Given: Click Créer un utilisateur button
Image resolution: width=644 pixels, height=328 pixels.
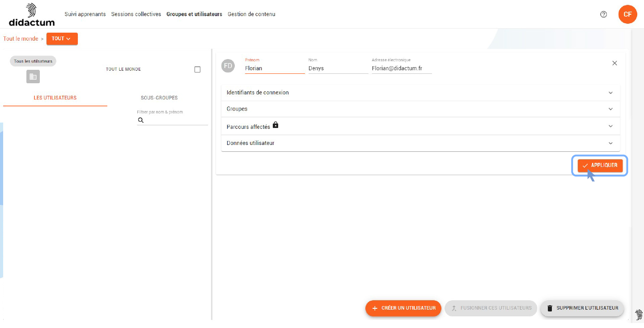Looking at the screenshot, I should 403,308.
